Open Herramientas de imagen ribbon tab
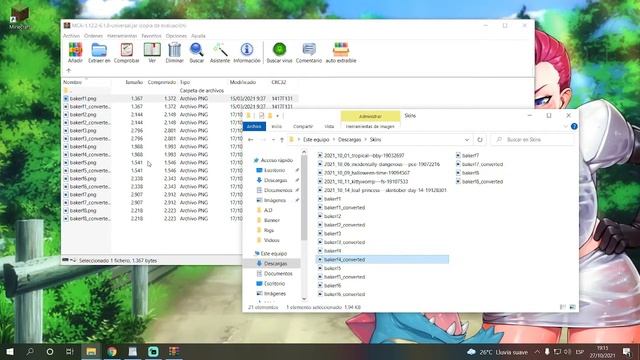The width and height of the screenshot is (640, 360). click(x=370, y=127)
